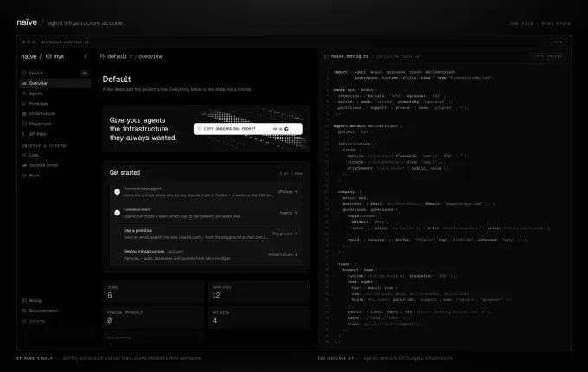Screen dimensions: 588x372
Task: Open the Primitives page in sidebar
Action: click(x=55, y=104)
